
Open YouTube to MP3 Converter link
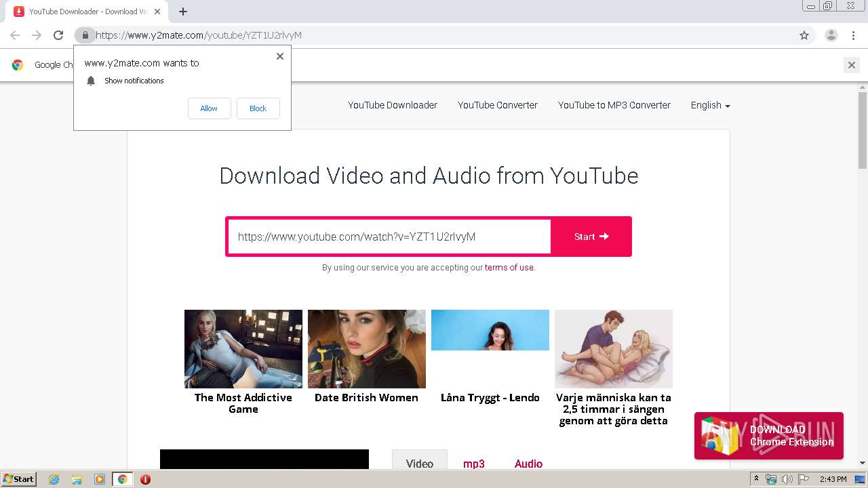click(x=614, y=105)
